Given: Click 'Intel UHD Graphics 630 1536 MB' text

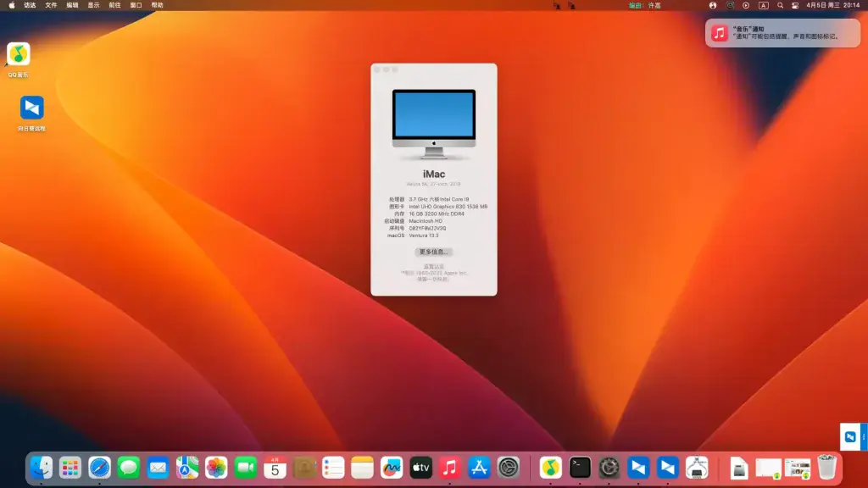Looking at the screenshot, I should [448, 207].
